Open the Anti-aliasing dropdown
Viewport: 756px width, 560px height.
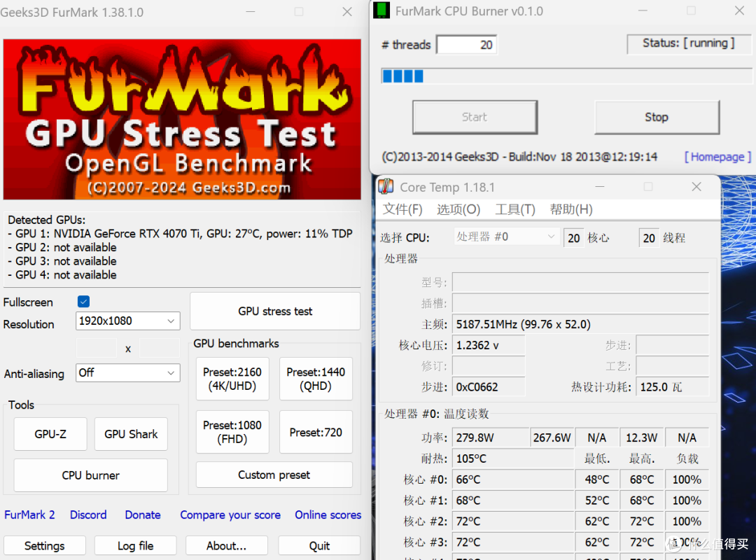click(128, 373)
